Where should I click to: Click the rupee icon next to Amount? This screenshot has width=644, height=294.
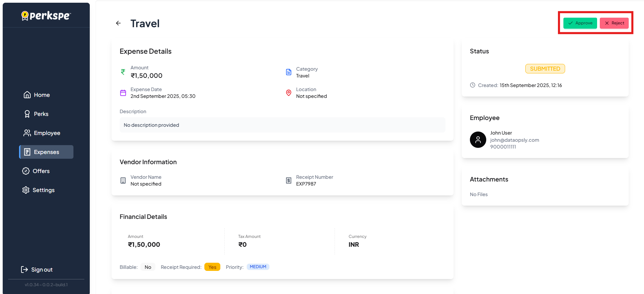(x=123, y=72)
